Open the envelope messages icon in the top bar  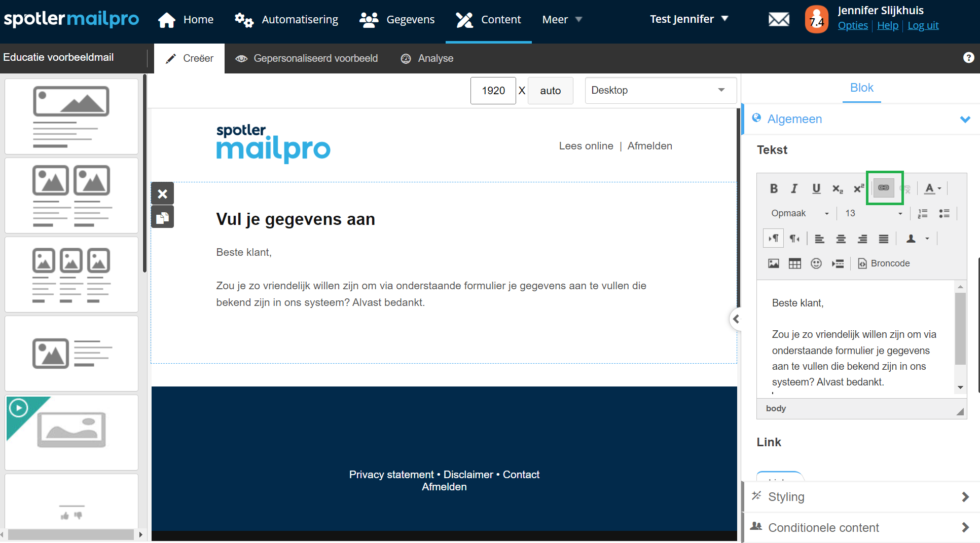[779, 20]
